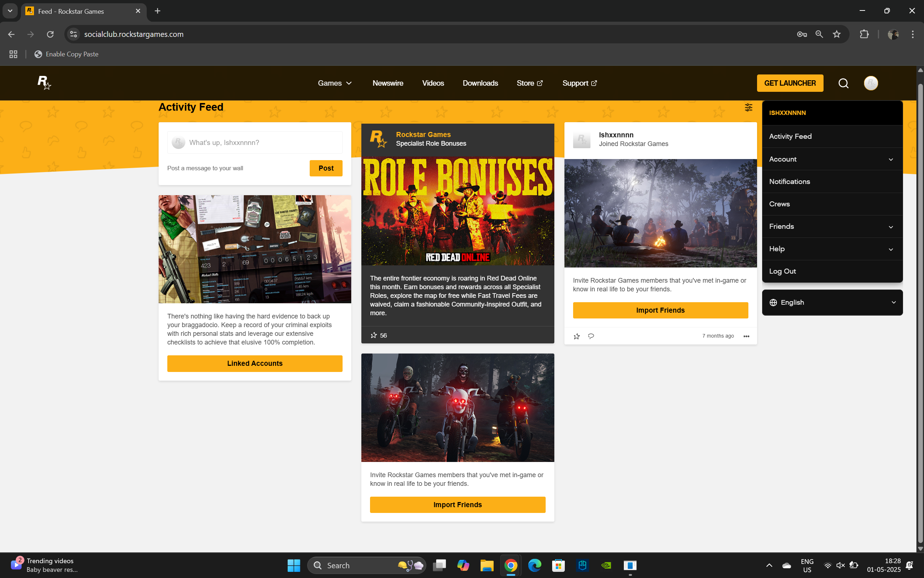924x578 pixels.
Task: Click the Rockstar Games logo in header
Action: point(44,82)
